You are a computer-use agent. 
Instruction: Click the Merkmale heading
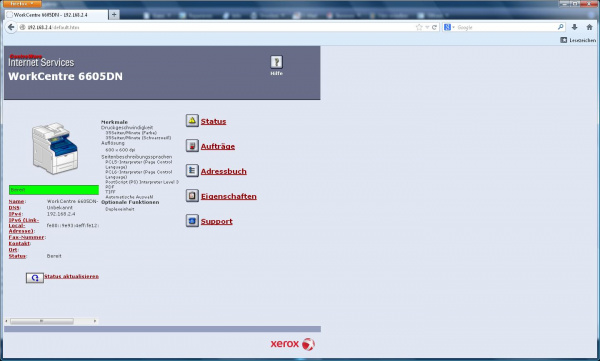click(114, 122)
